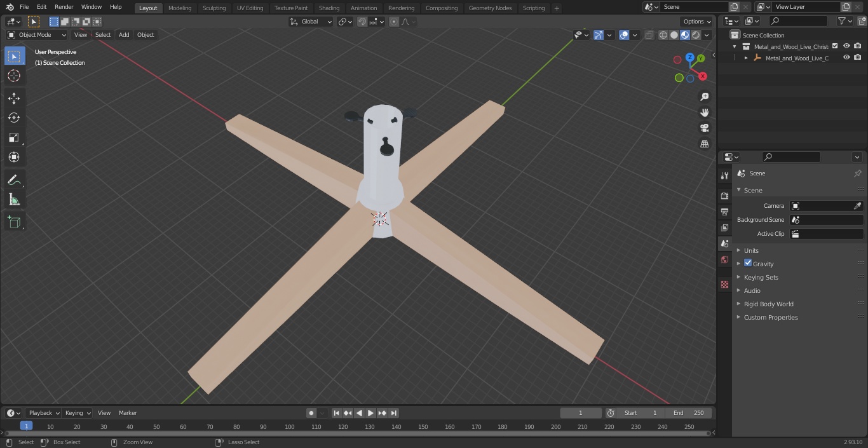Switch to solid viewport shading
The image size is (868, 448).
[674, 35]
